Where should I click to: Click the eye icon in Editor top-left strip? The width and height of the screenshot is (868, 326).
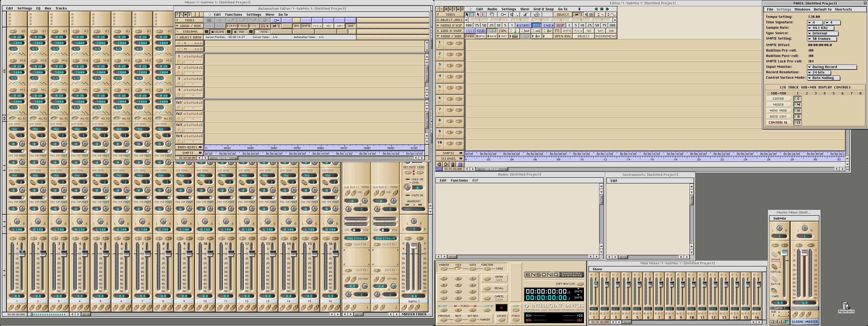coord(446,9)
